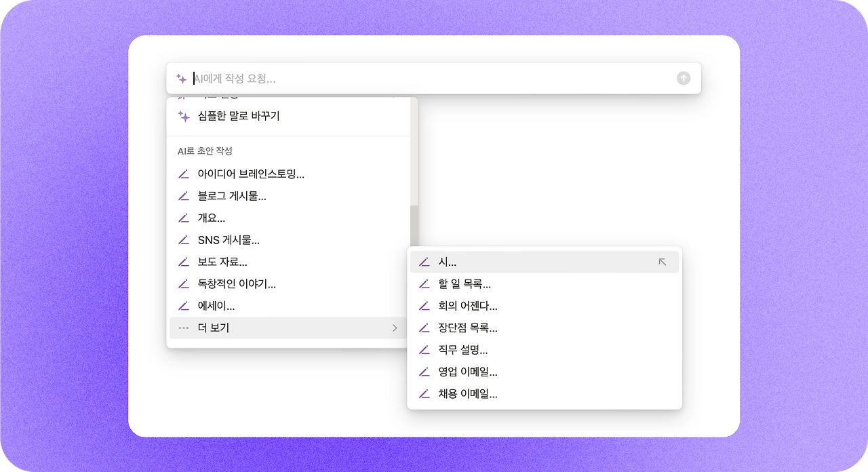Choose 장단점 목록... option
This screenshot has width=868, height=472.
(545, 328)
